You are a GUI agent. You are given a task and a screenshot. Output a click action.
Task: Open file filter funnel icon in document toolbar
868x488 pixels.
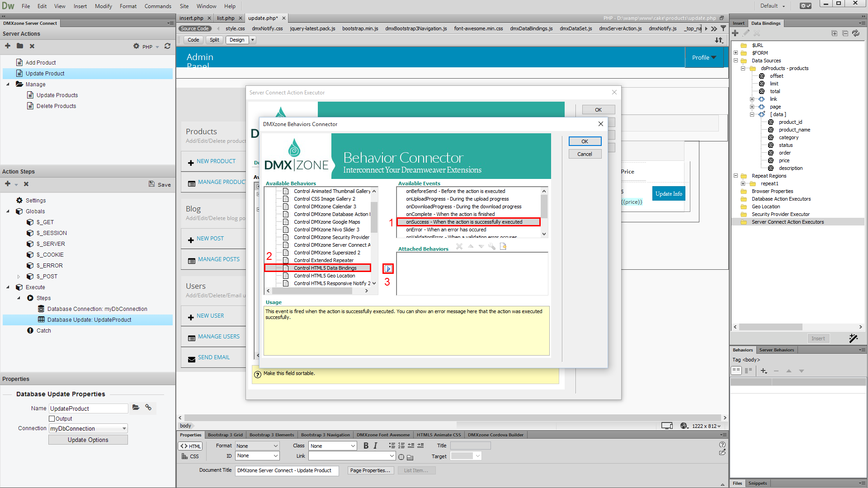[x=723, y=28]
